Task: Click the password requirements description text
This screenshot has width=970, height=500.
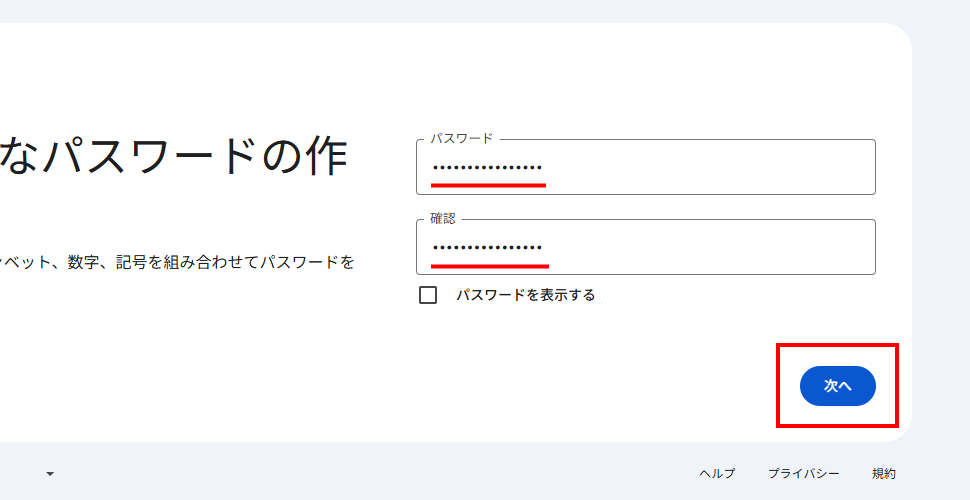Action: click(x=180, y=262)
